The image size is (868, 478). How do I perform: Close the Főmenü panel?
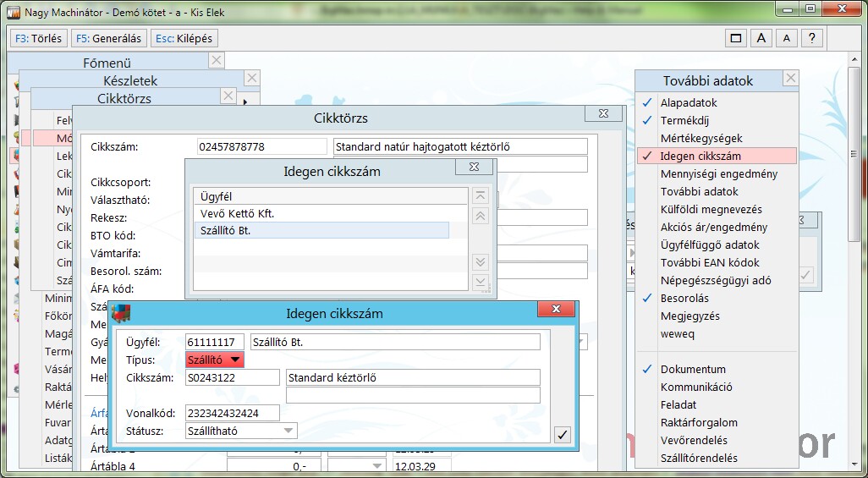[x=217, y=60]
